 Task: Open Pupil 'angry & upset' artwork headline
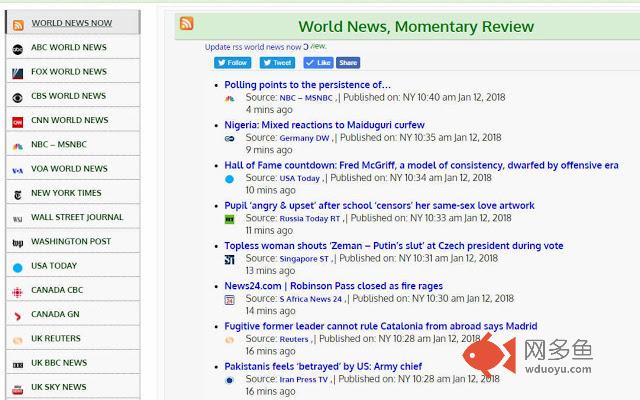[379, 205]
